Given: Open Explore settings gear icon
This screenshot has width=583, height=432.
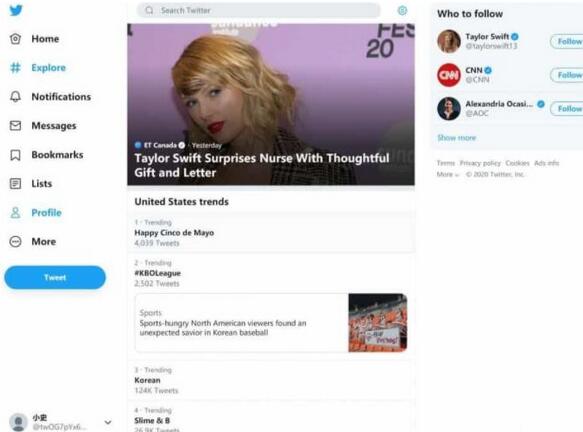Looking at the screenshot, I should [402, 10].
